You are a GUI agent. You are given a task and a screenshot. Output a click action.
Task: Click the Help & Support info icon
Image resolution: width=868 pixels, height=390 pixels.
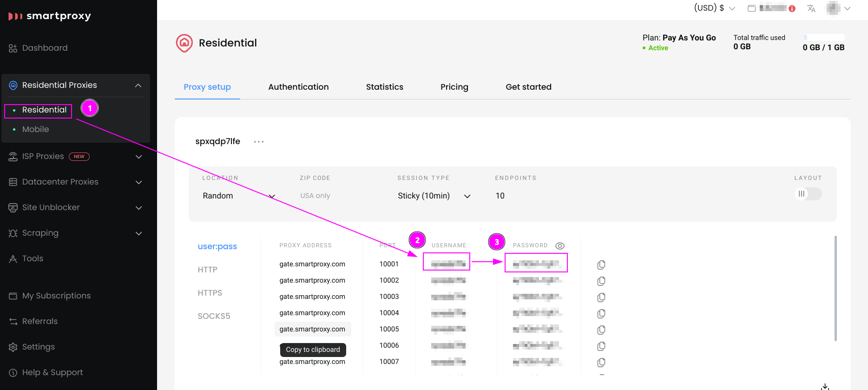[13, 373]
